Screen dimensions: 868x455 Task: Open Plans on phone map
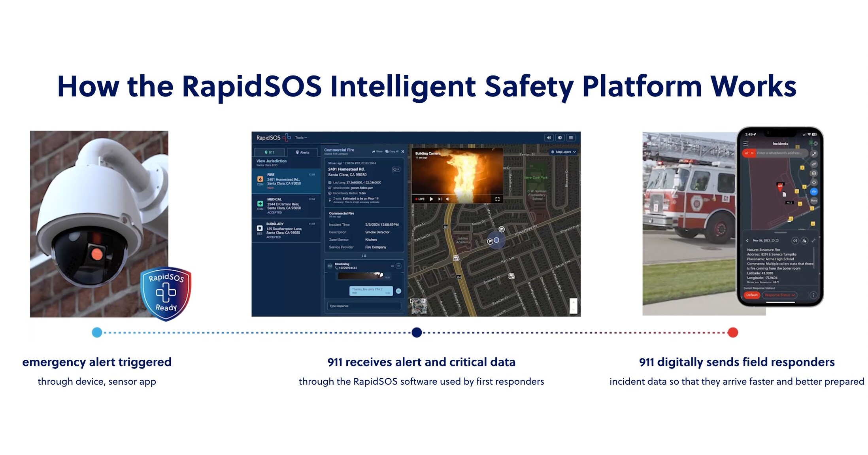(814, 201)
